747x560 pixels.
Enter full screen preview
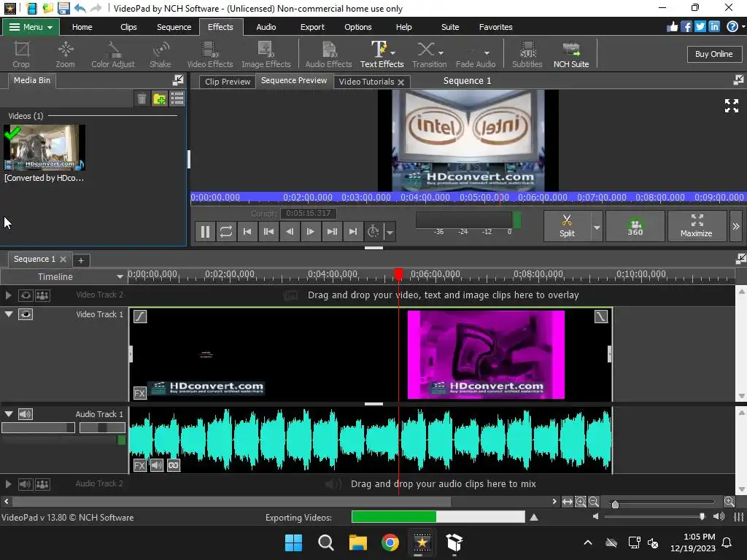click(x=731, y=106)
